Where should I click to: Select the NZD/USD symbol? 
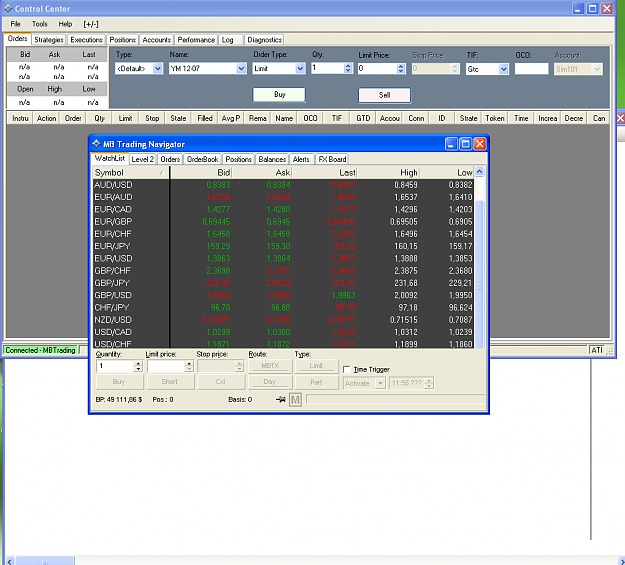[113, 320]
